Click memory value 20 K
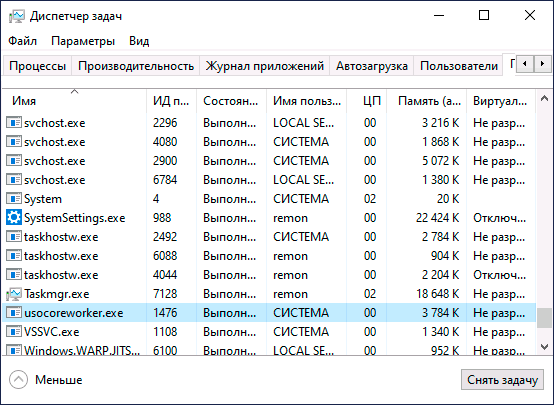 [448, 199]
